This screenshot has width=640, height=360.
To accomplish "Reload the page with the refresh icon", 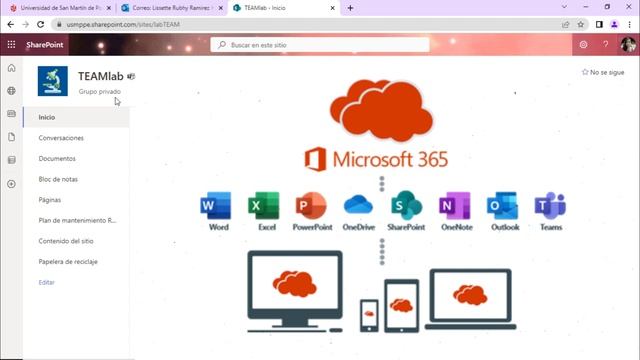I will click(x=40, y=24).
